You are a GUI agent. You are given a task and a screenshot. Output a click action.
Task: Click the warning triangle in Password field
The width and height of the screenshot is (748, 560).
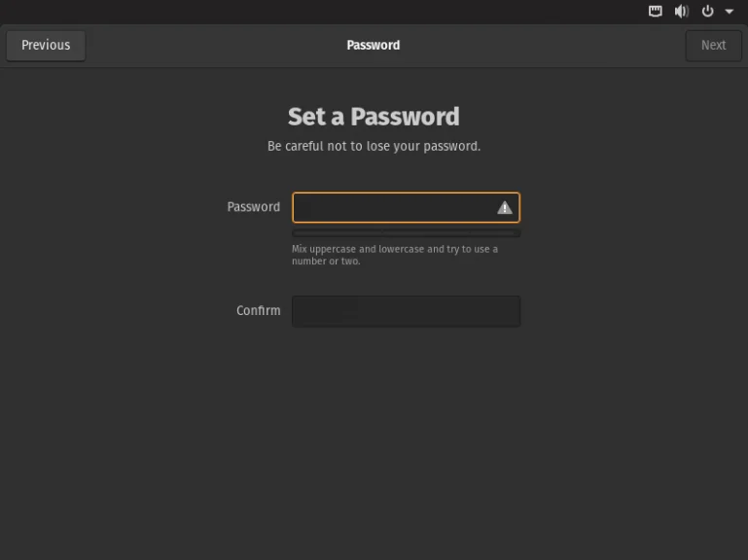coord(505,207)
